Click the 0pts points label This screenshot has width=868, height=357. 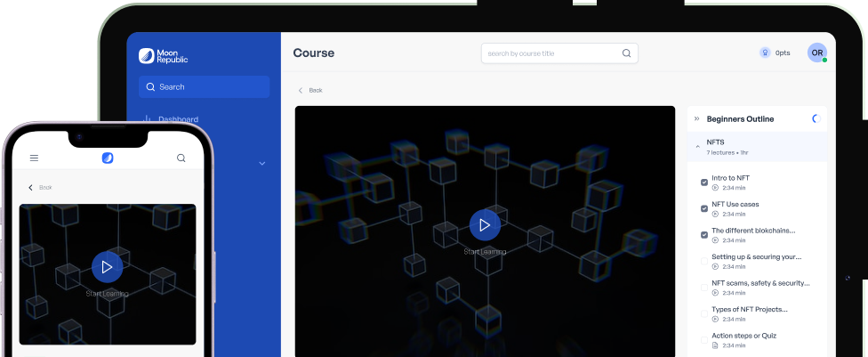tap(783, 53)
